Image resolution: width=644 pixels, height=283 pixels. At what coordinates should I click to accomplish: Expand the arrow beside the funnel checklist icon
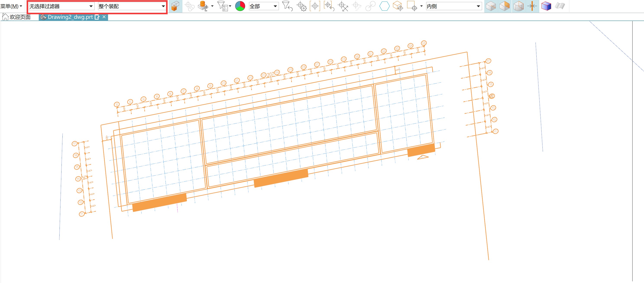230,6
